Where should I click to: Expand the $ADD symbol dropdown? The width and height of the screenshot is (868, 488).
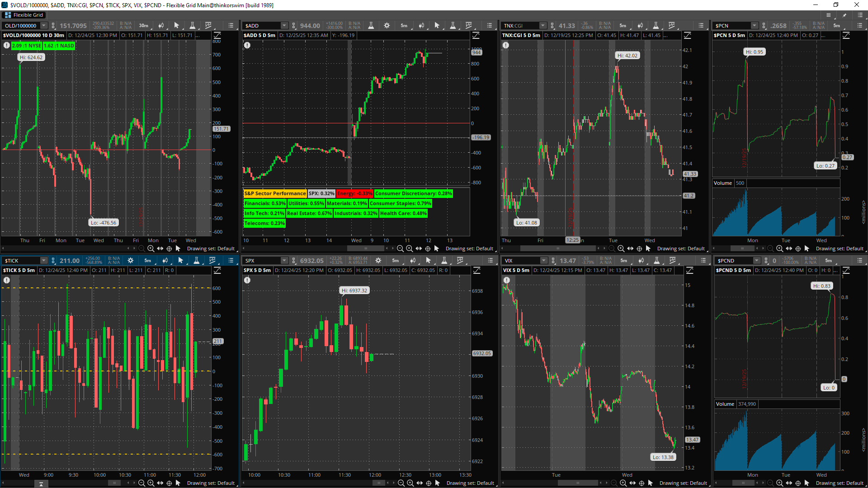(x=284, y=26)
